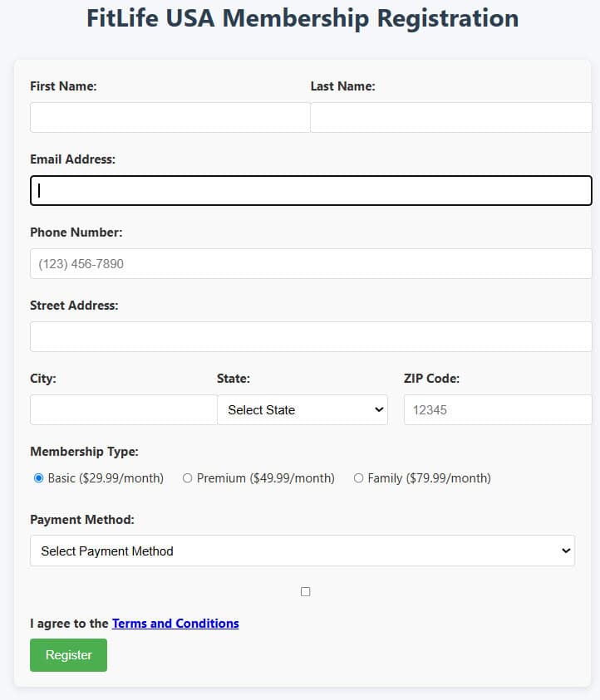
Task: Click the ZIP Code input field
Action: pos(497,410)
